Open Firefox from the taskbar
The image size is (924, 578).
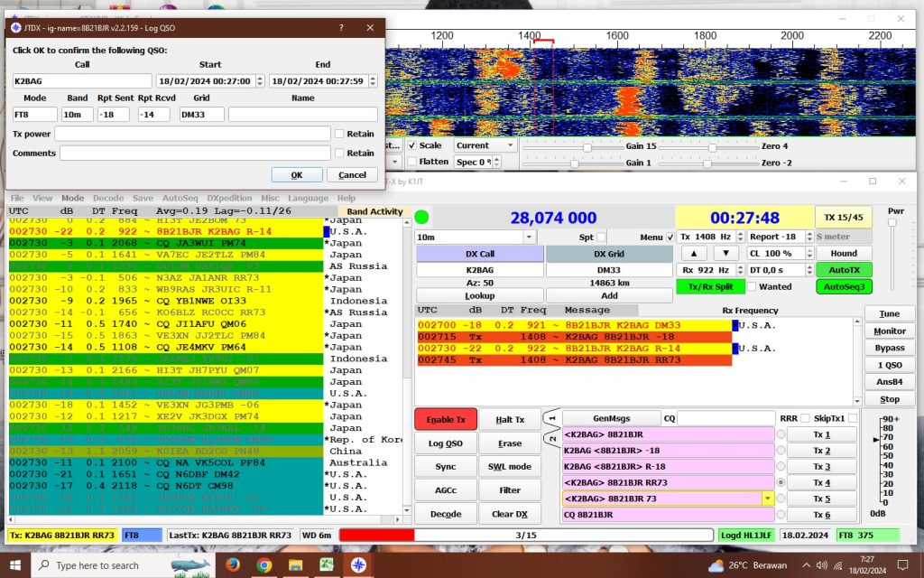click(233, 565)
